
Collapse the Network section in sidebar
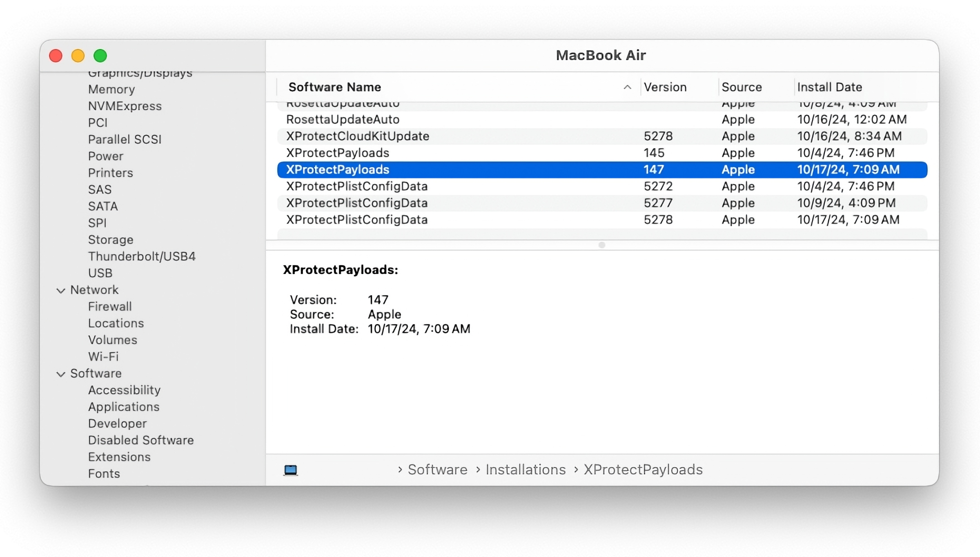60,290
